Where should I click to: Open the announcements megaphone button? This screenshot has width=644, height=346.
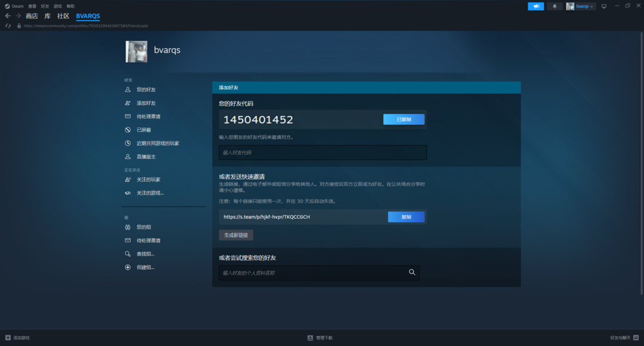tap(535, 6)
